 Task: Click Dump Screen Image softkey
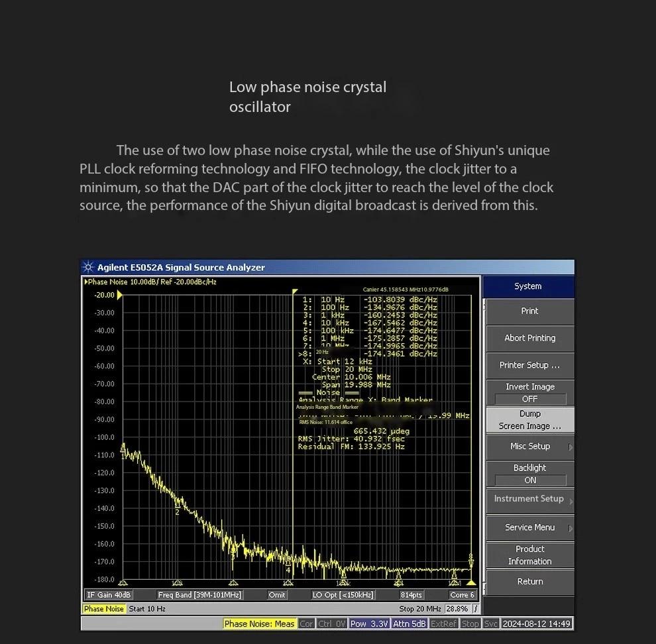pos(529,420)
